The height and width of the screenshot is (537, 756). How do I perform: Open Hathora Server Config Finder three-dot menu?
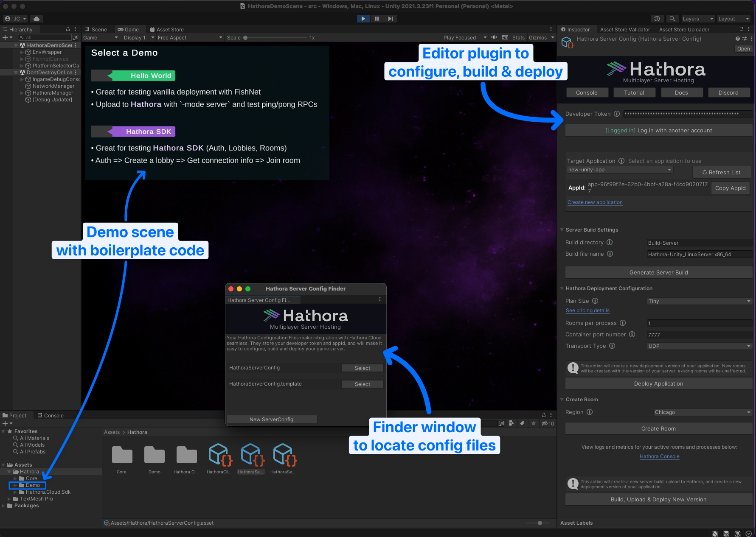click(380, 299)
